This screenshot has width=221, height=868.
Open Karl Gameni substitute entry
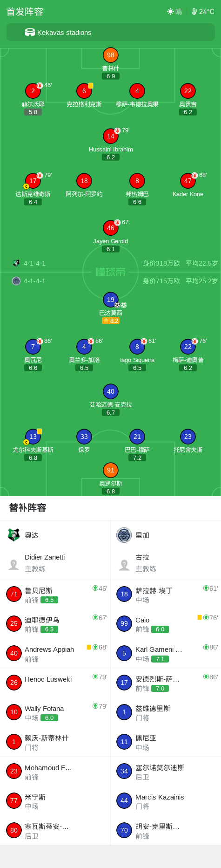(x=166, y=654)
